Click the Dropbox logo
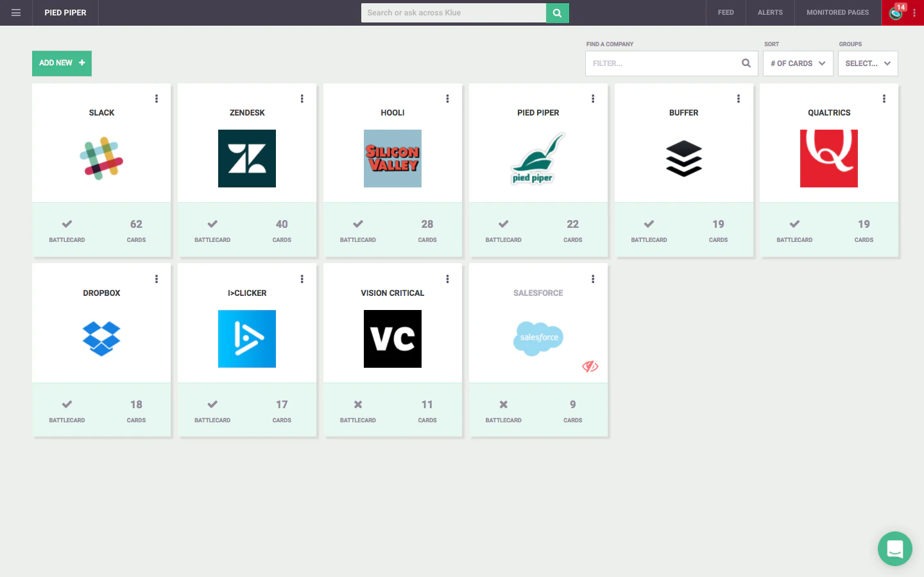 (101, 339)
